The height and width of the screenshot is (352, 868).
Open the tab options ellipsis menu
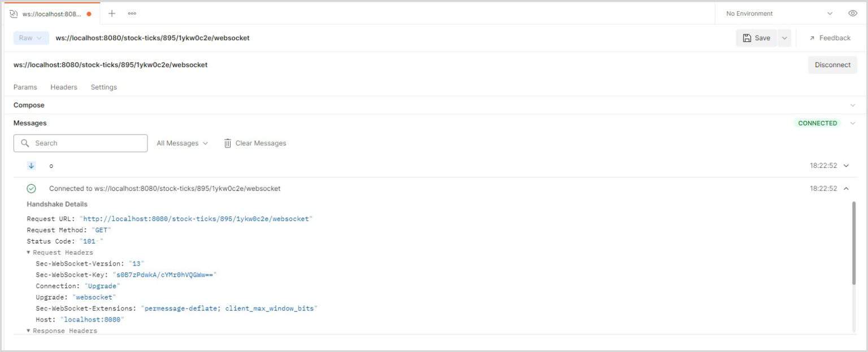pyautogui.click(x=132, y=14)
